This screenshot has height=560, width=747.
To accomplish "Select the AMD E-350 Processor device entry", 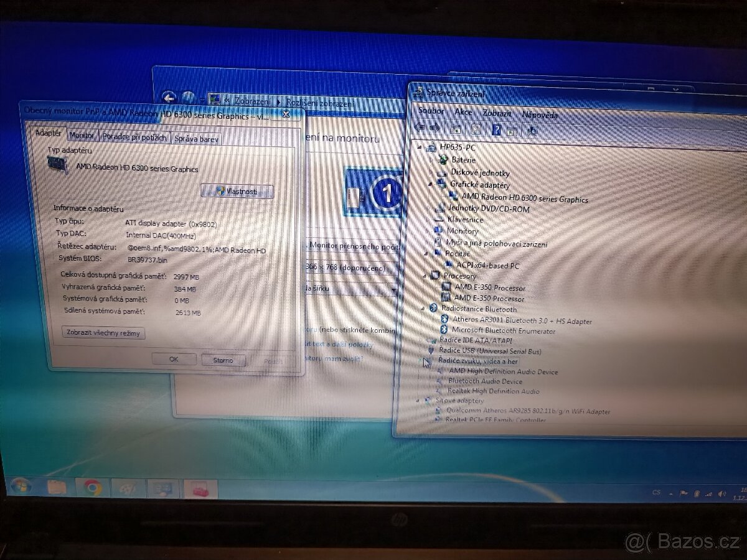I will [492, 288].
